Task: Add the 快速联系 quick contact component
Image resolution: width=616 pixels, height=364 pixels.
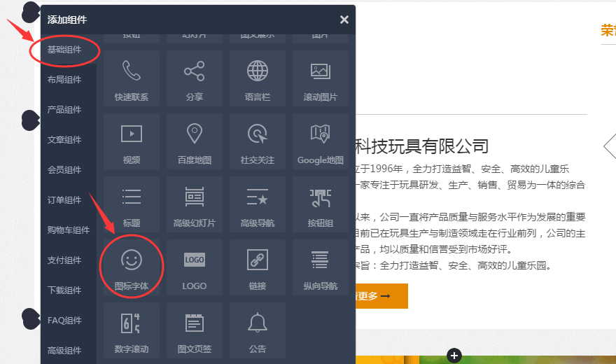Action: click(x=132, y=78)
